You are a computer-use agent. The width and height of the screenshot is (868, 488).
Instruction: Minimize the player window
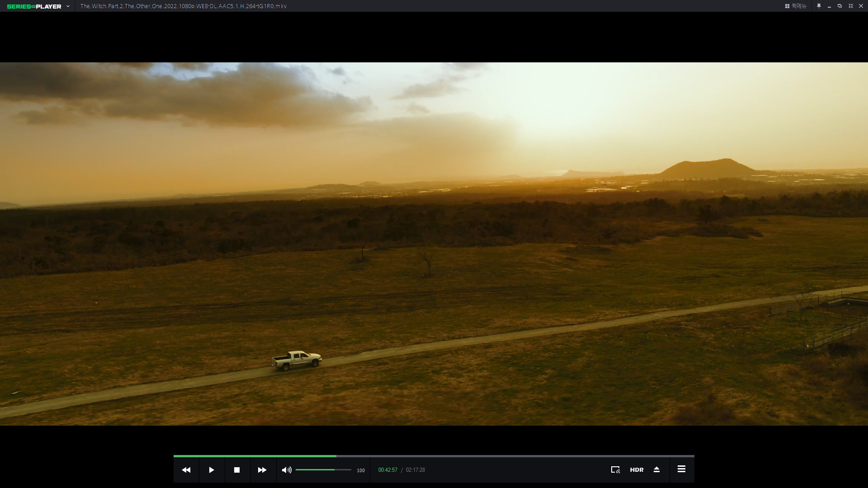(x=829, y=6)
